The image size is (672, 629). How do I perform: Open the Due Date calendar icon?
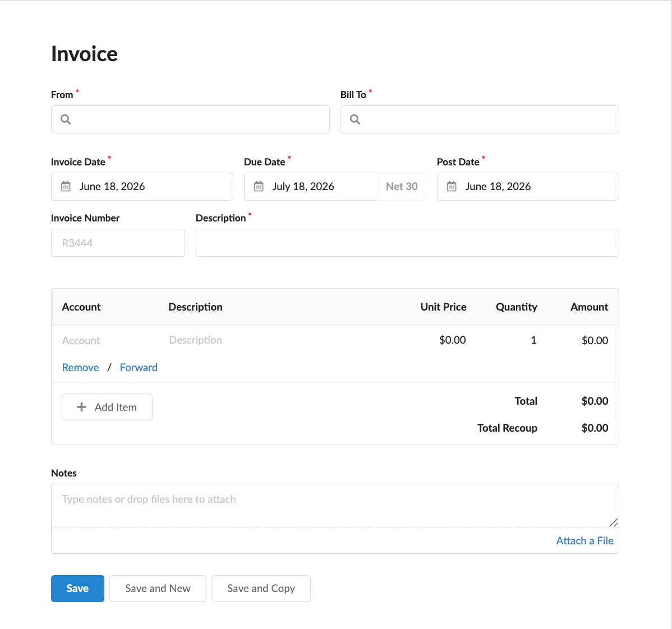pos(259,186)
